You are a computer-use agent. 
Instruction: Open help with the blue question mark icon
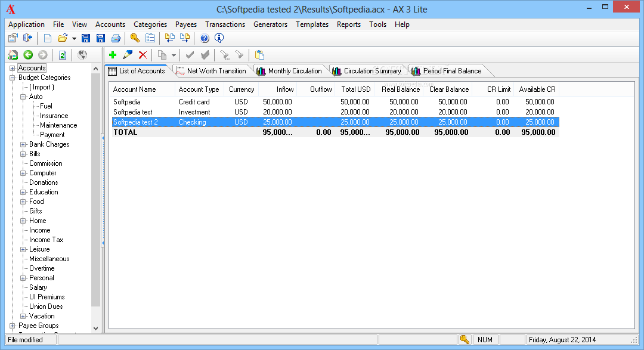(205, 38)
